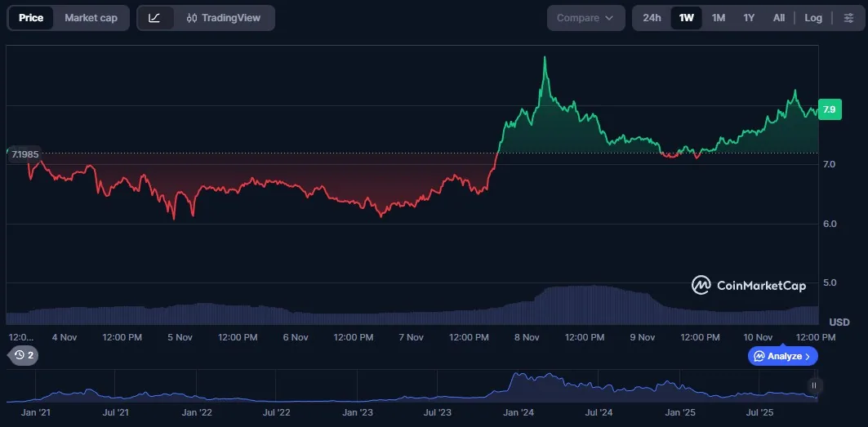Click the 5 Nov date label on axis
868x427 pixels.
point(180,337)
